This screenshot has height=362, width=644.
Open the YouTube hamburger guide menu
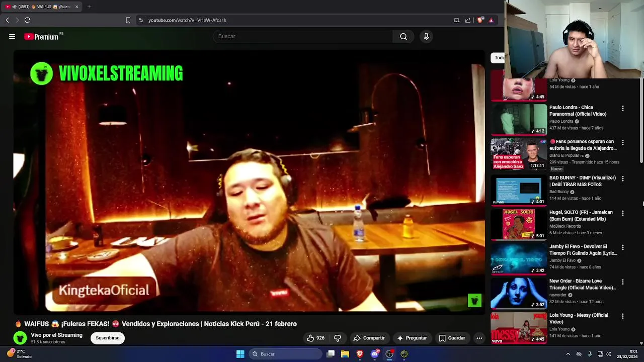click(x=12, y=36)
